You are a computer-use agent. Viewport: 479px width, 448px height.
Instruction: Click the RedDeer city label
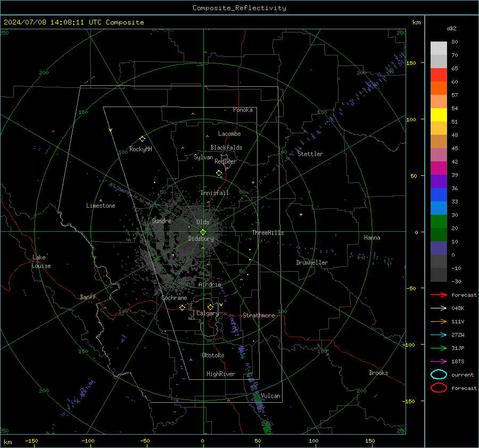[226, 161]
